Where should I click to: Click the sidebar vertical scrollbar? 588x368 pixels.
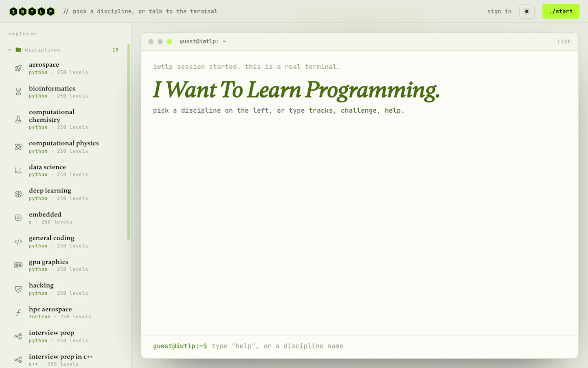coord(129,142)
